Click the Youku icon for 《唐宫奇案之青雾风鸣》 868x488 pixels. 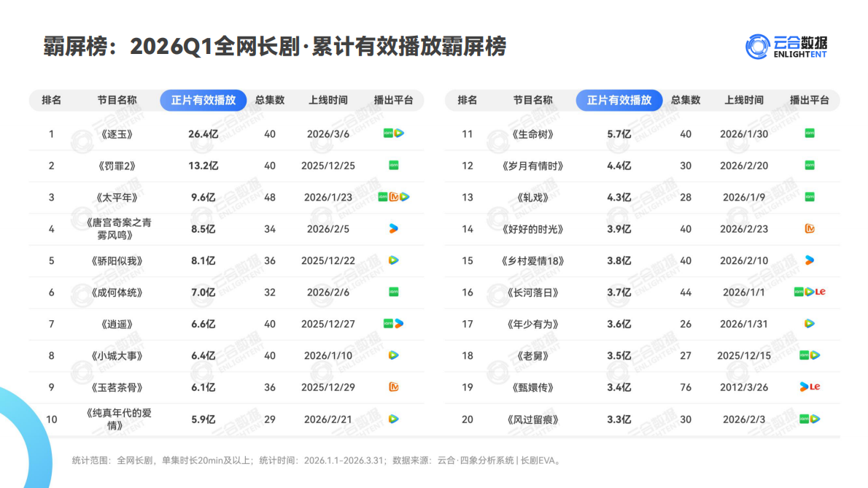(x=394, y=228)
